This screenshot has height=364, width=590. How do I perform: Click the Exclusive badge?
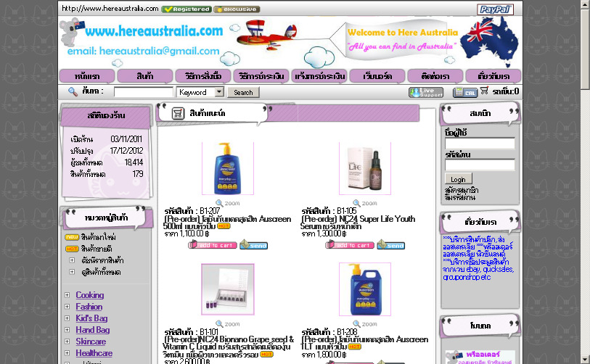[237, 9]
